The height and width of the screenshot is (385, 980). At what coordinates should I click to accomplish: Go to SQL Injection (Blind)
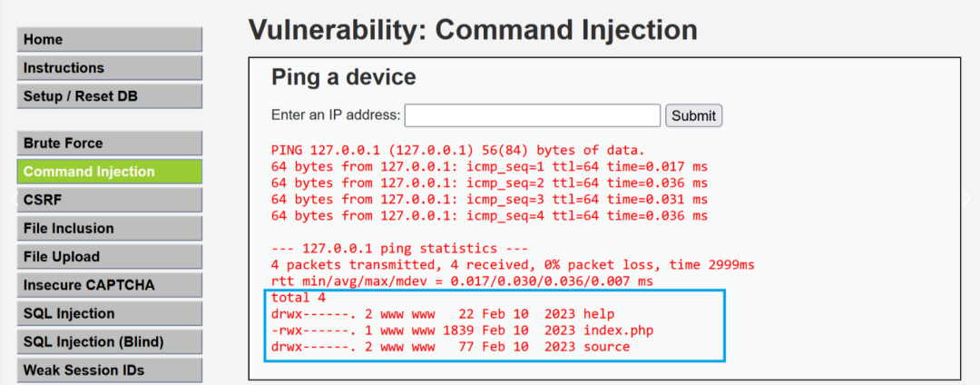[109, 342]
